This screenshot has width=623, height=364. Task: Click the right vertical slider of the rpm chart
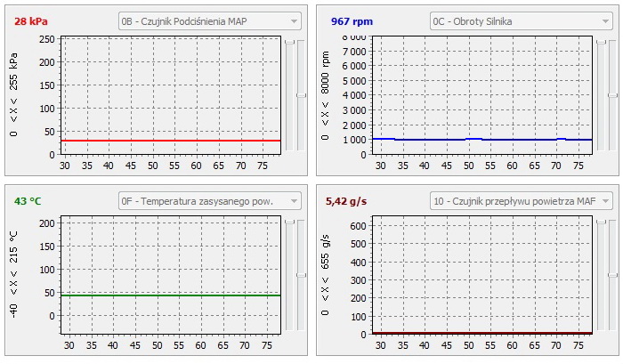pyautogui.click(x=611, y=94)
